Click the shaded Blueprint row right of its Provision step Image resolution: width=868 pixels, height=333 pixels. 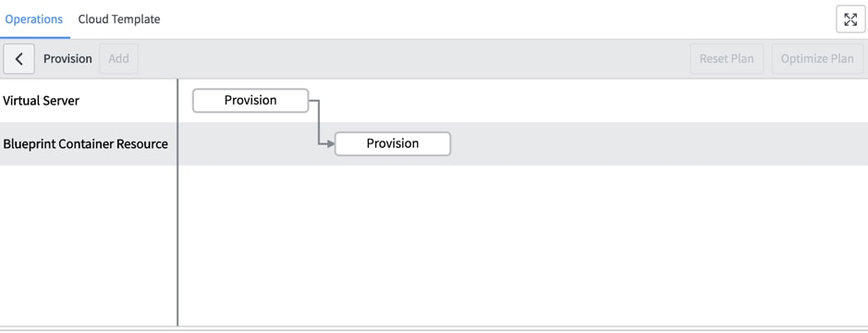click(659, 144)
